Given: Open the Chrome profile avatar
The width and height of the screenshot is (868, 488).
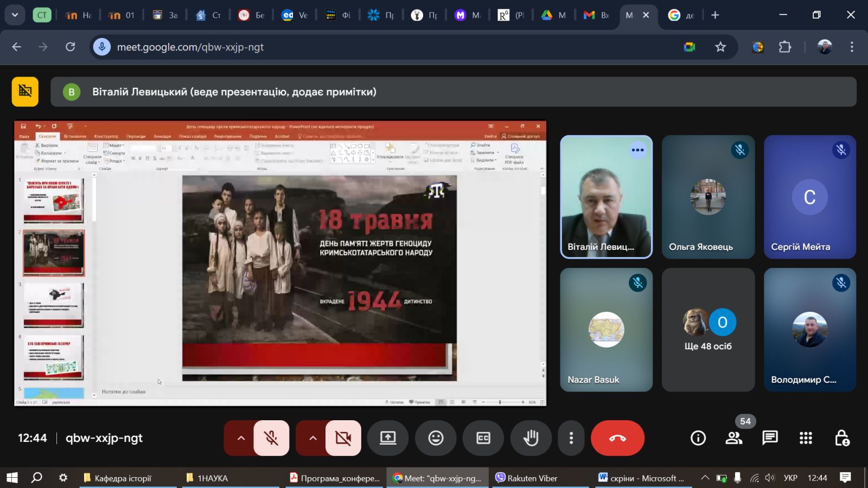Looking at the screenshot, I should tap(825, 47).
